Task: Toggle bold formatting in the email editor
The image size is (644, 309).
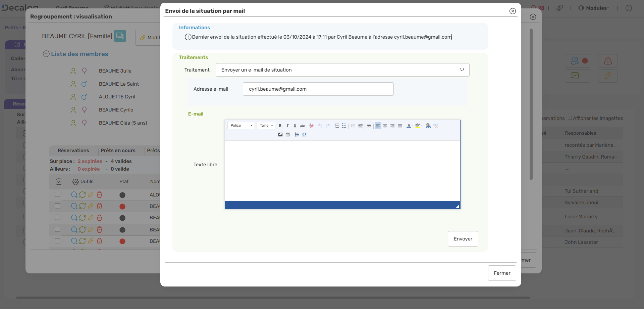Action: point(280,126)
